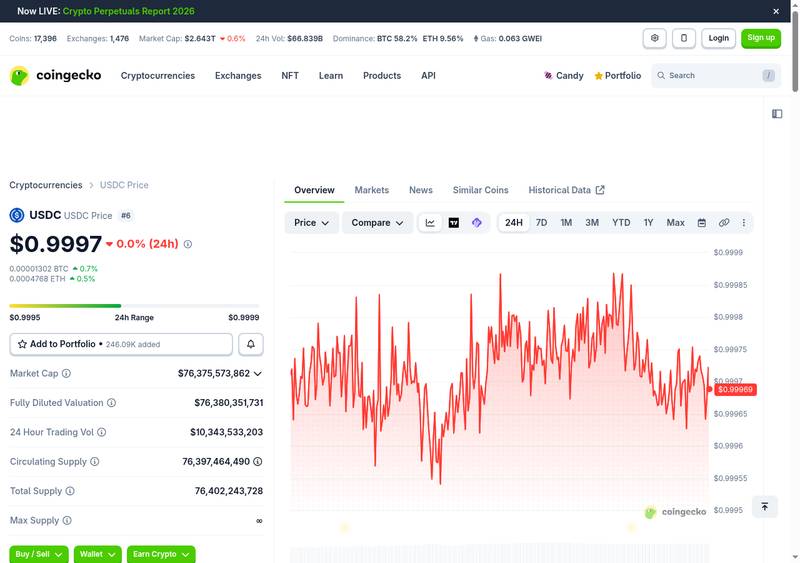The width and height of the screenshot is (800, 563).
Task: Show info about the 24h price change
Action: tap(188, 244)
